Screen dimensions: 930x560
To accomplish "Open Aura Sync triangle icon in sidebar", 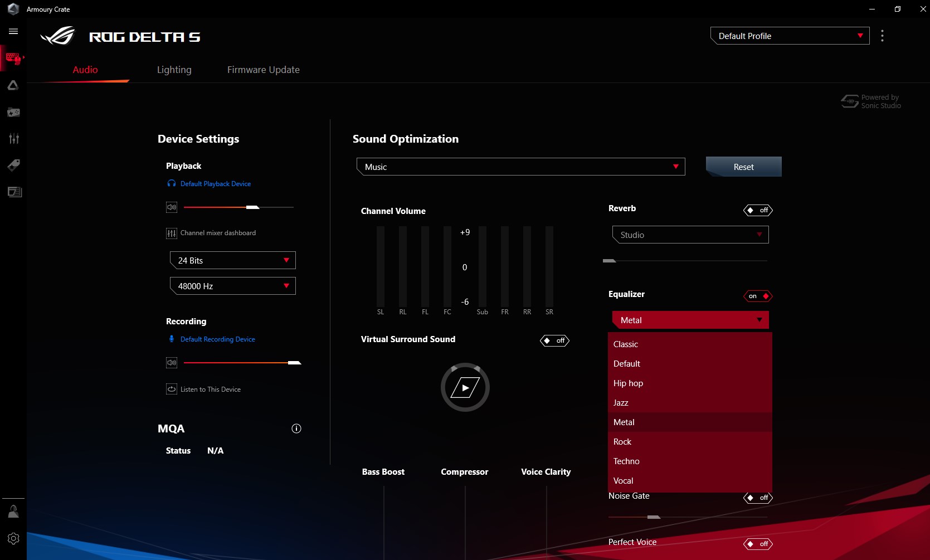I will click(13, 85).
